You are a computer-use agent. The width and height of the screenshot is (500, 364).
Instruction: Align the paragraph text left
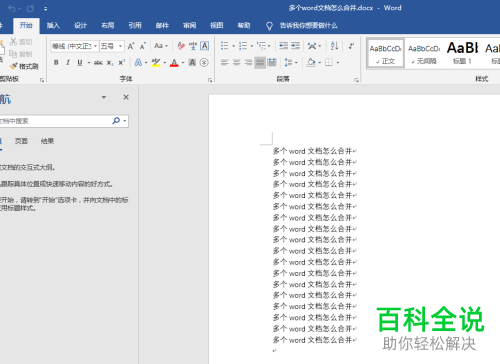[225, 62]
